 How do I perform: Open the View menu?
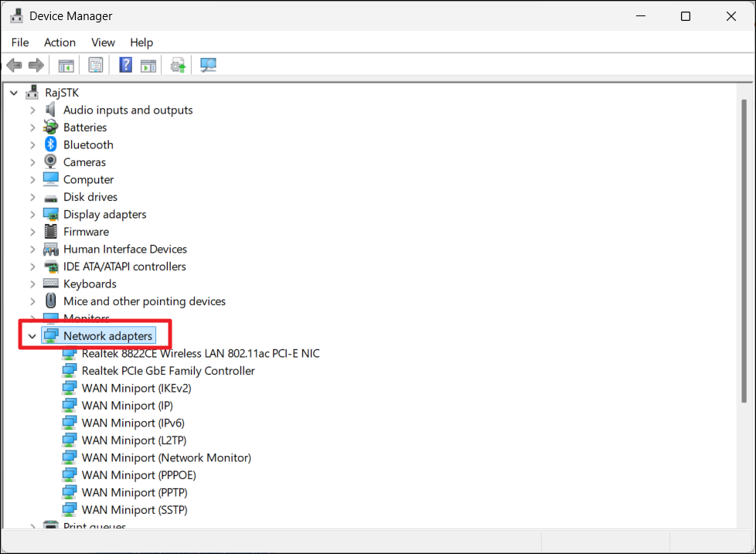(x=103, y=42)
